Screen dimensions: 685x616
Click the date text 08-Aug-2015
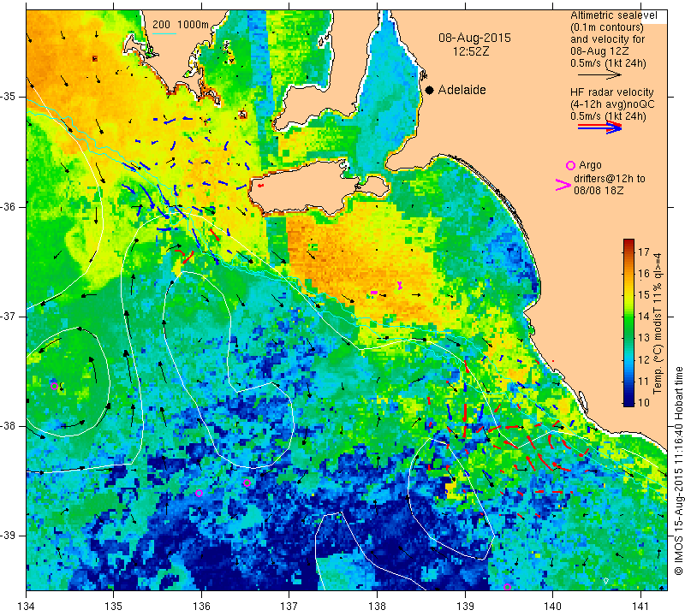click(474, 38)
